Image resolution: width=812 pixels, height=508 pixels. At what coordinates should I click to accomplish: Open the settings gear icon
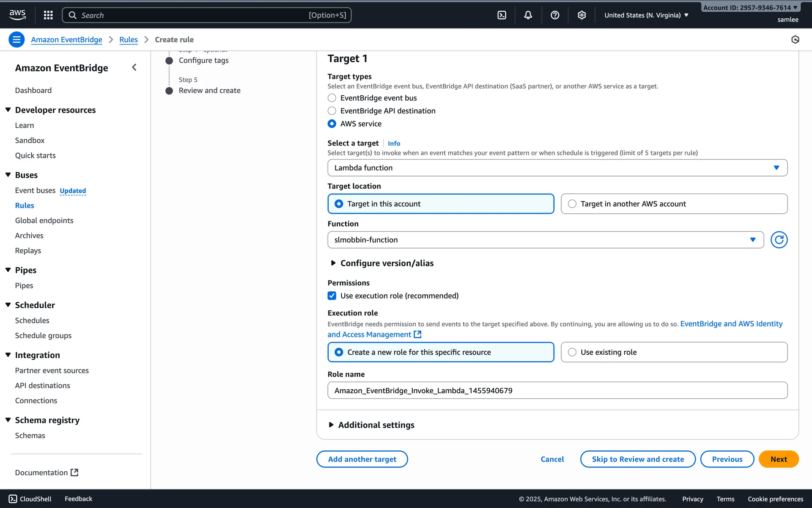(x=582, y=15)
